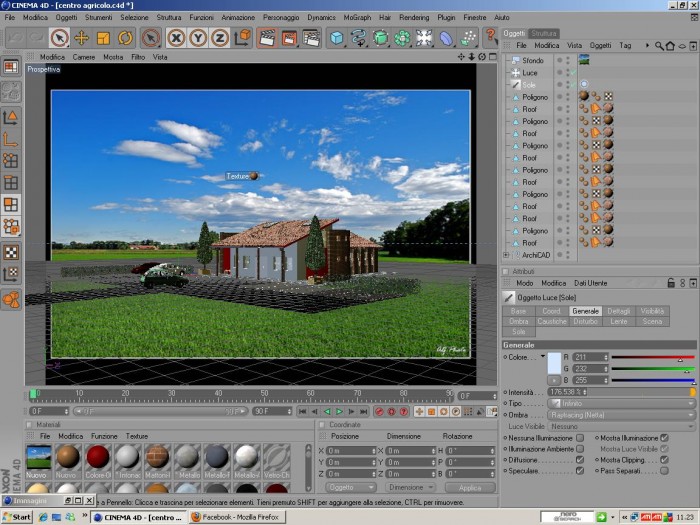This screenshot has height=525, width=700.
Task: Select the Rotate tool icon
Action: pos(125,38)
